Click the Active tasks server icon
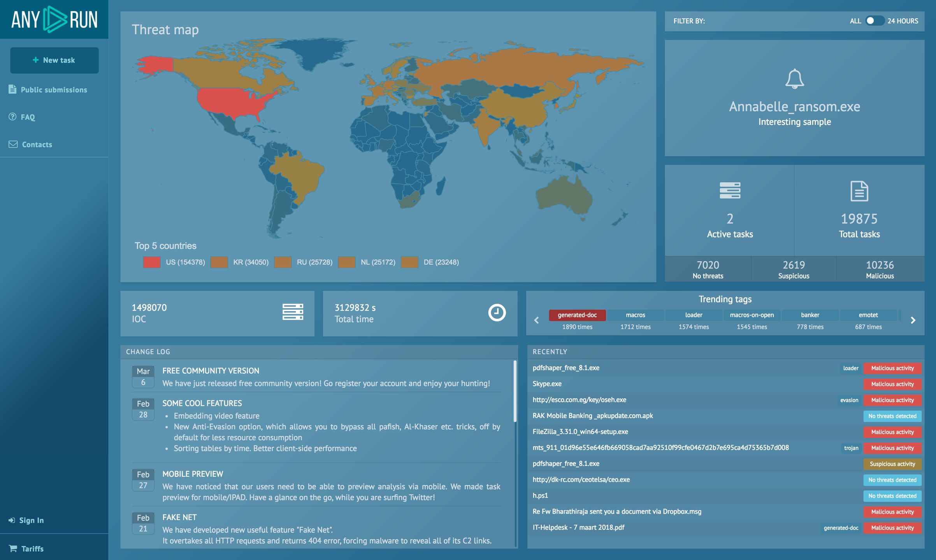Viewport: 936px width, 560px height. point(730,191)
